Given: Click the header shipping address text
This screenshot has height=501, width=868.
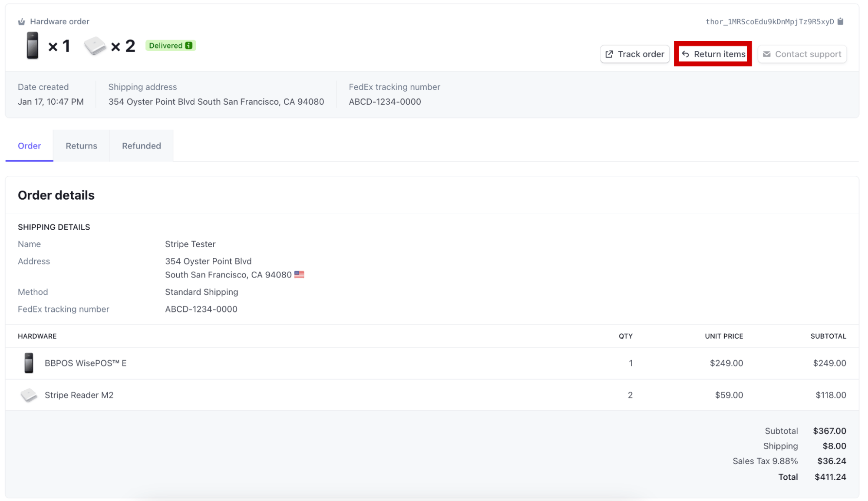Looking at the screenshot, I should [216, 102].
